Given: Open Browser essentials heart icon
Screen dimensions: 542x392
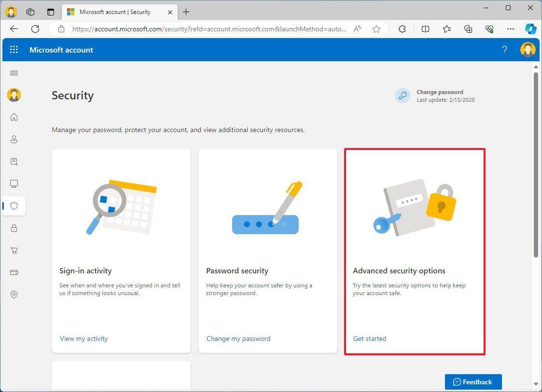Looking at the screenshot, I should [x=489, y=29].
